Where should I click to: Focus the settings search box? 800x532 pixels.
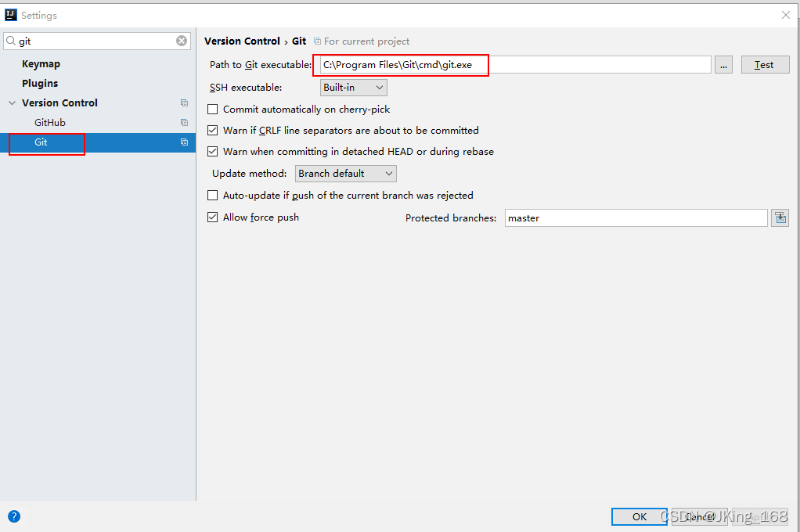[97, 41]
